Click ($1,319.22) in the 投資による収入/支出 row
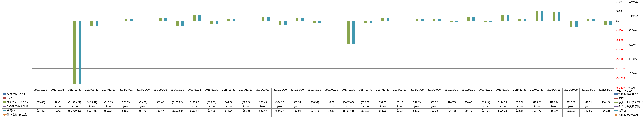Image resolution: width=644 pixels, height=117 pixels. click(x=74, y=102)
